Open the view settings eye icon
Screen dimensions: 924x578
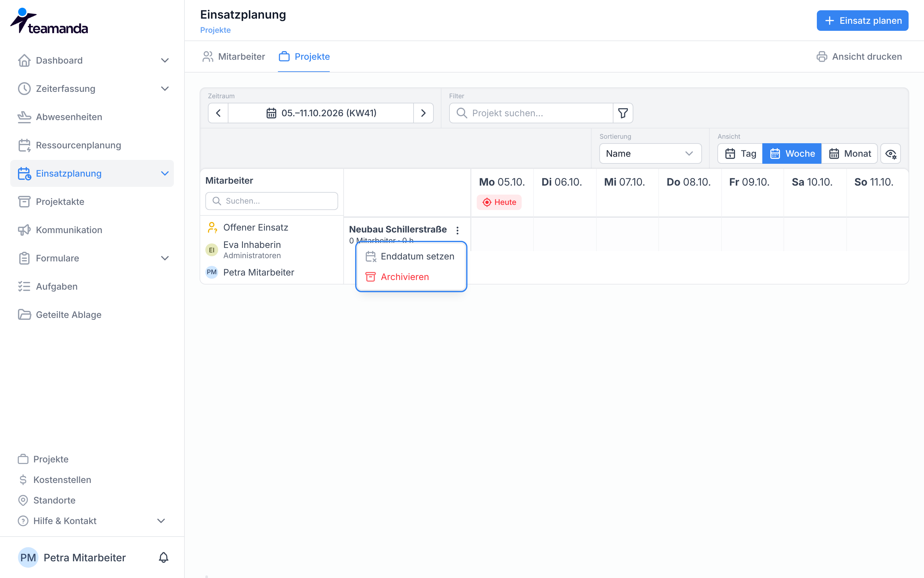890,154
